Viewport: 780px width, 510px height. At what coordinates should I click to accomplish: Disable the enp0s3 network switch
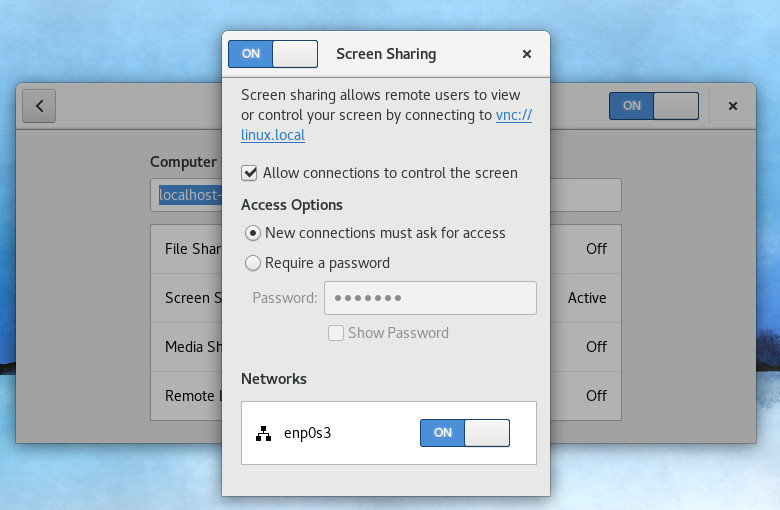464,432
